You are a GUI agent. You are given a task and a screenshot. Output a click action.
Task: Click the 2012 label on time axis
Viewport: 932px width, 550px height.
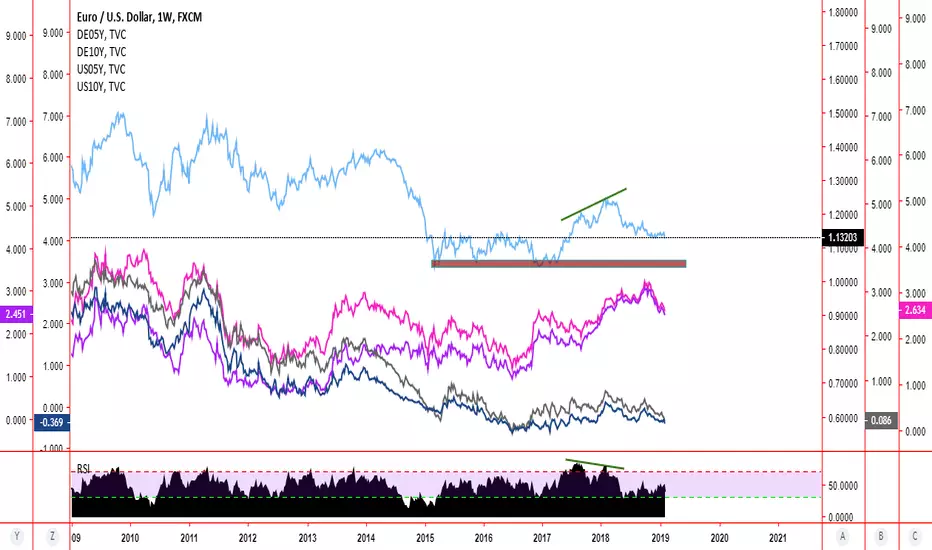click(248, 538)
